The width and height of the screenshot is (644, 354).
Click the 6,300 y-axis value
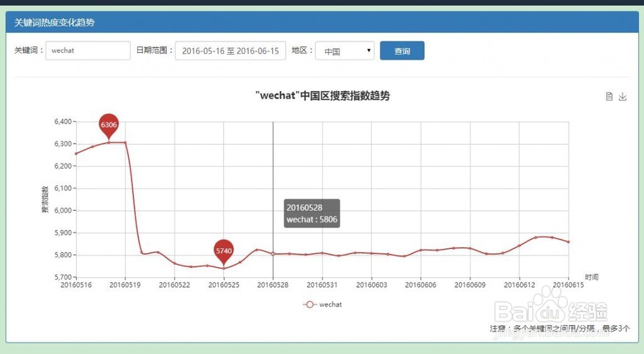click(x=63, y=144)
